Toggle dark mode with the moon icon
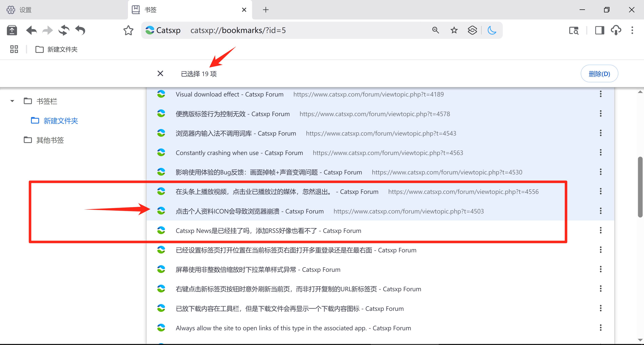Image resolution: width=644 pixels, height=345 pixels. [x=492, y=30]
